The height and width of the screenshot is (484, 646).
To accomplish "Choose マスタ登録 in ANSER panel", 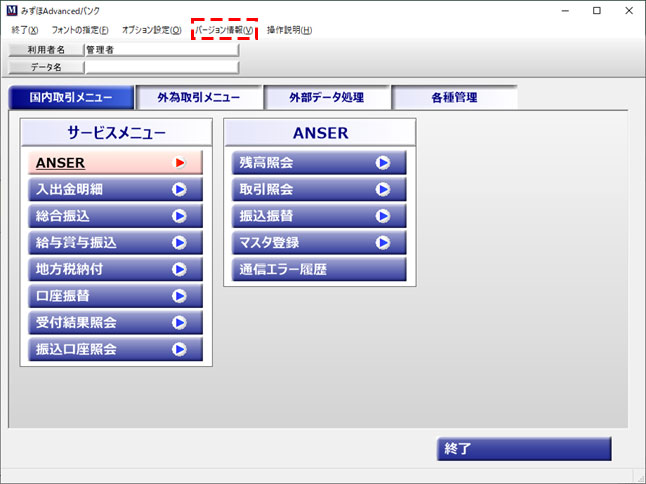I will pos(319,243).
